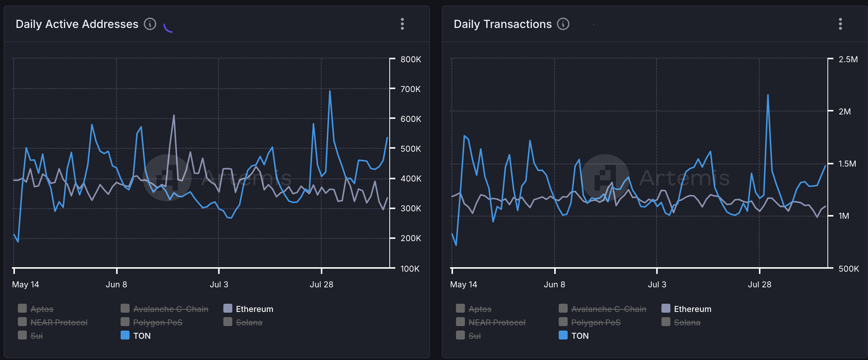The width and height of the screenshot is (868, 360).
Task: Open three-dot menu on Daily Active Addresses
Action: [402, 24]
